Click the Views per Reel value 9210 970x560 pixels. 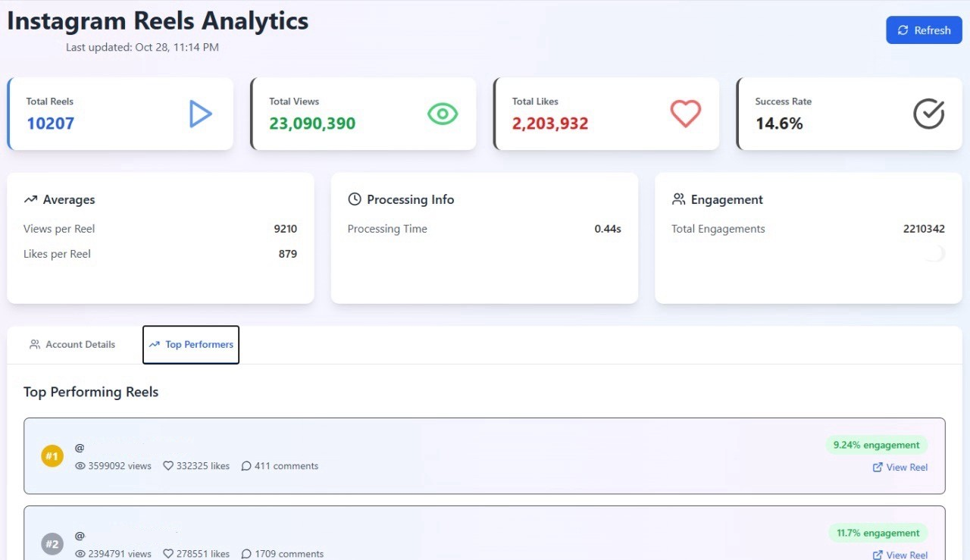pyautogui.click(x=286, y=229)
